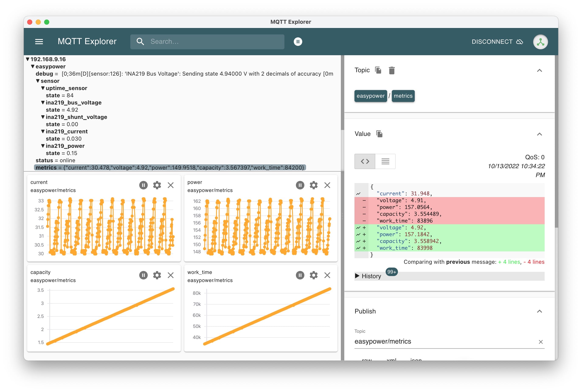Select the easypower topic breadcrumb chip

(370, 96)
